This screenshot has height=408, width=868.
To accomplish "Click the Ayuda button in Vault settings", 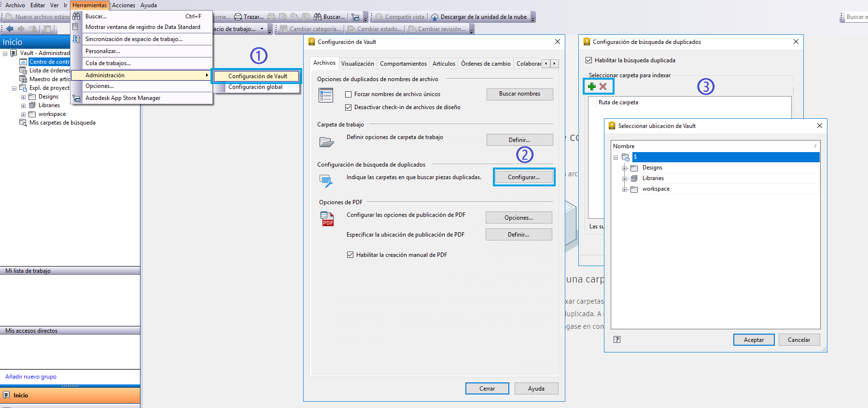I will pos(536,388).
